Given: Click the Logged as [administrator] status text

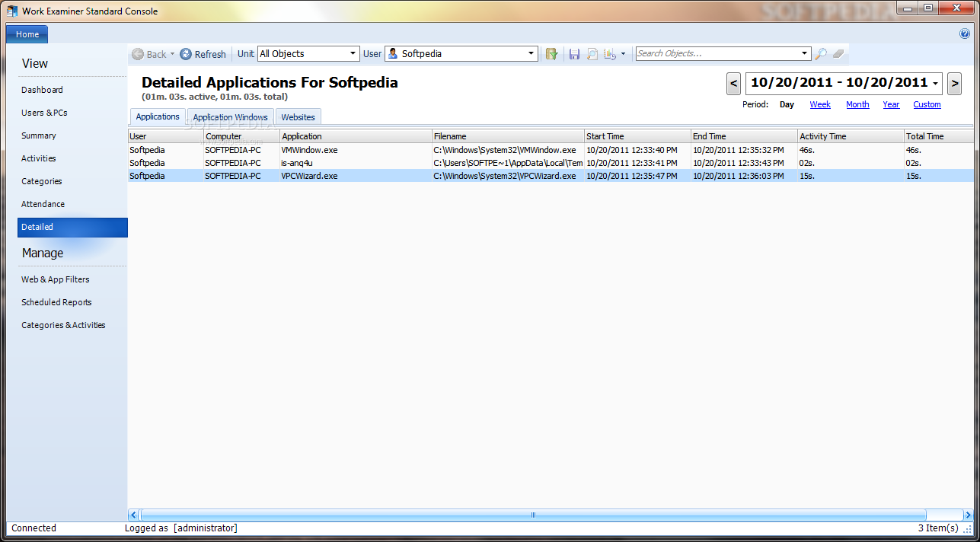Looking at the screenshot, I should 181,528.
